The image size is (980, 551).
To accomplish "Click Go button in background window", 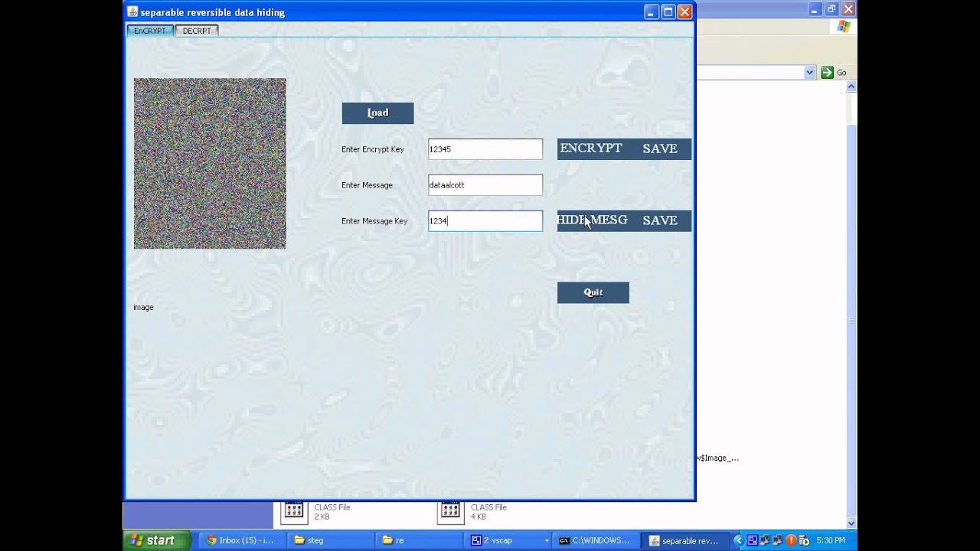I will [x=834, y=73].
